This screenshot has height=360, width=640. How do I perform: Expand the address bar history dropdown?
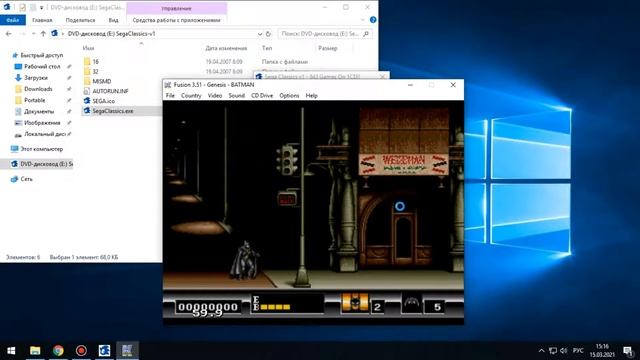pos(260,34)
